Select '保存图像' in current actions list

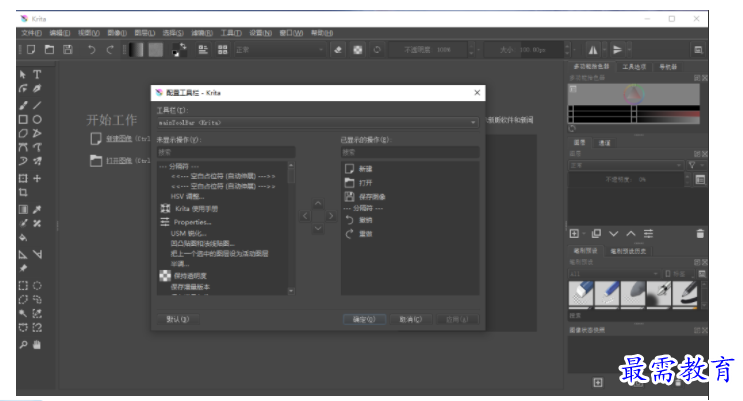click(372, 197)
